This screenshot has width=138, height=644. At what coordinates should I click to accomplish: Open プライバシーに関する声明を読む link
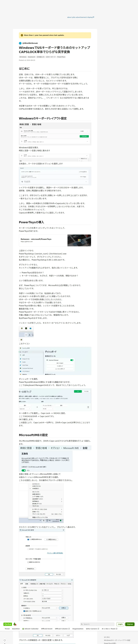[55, 553]
